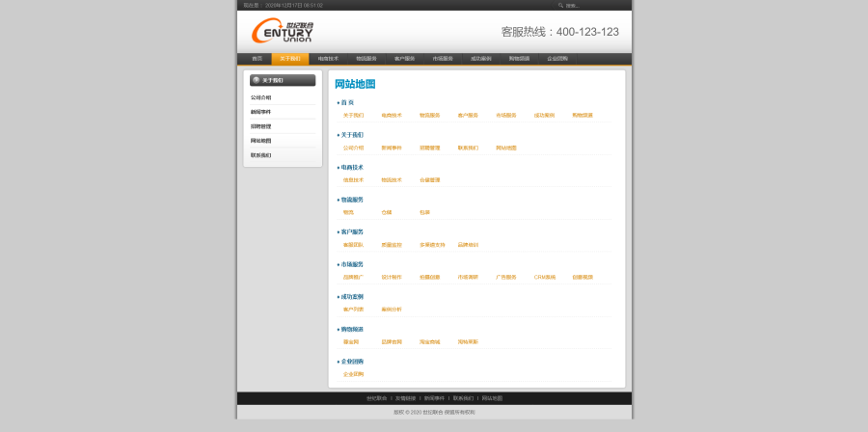Open 公司介绍 in the left sidebar
This screenshot has height=432, width=868.
[x=260, y=97]
